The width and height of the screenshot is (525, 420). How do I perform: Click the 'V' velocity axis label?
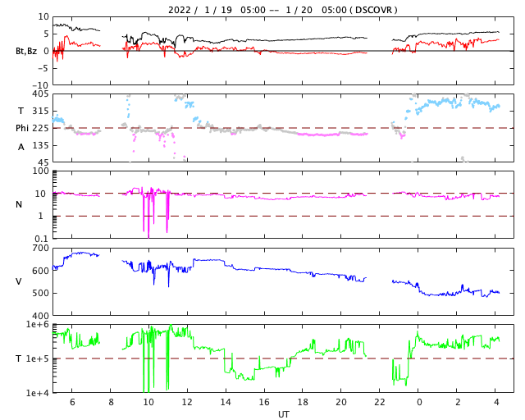(19, 281)
